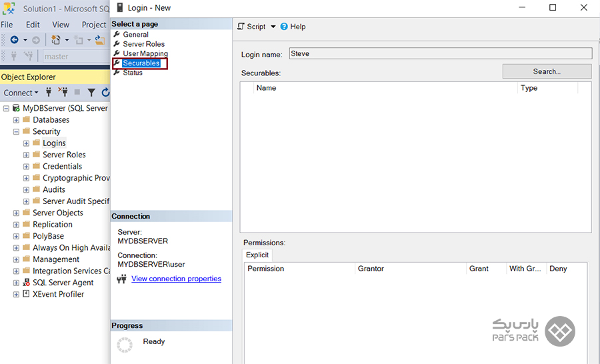Image resolution: width=600 pixels, height=364 pixels.
Task: Click the Help button text
Action: tap(298, 27)
